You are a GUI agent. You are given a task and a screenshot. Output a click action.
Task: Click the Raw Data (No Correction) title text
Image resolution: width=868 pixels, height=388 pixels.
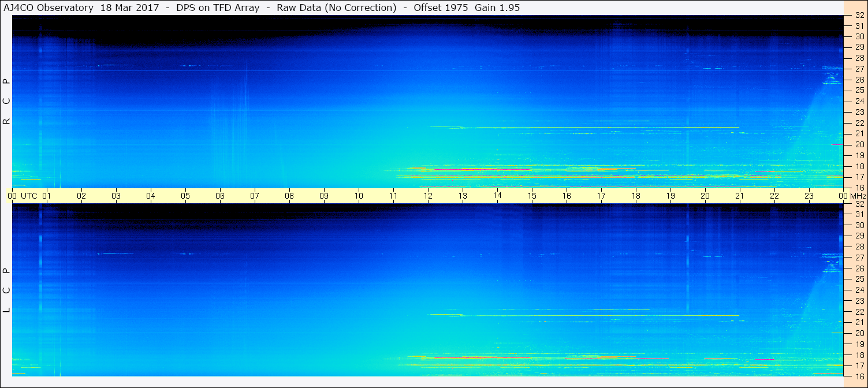pos(336,8)
